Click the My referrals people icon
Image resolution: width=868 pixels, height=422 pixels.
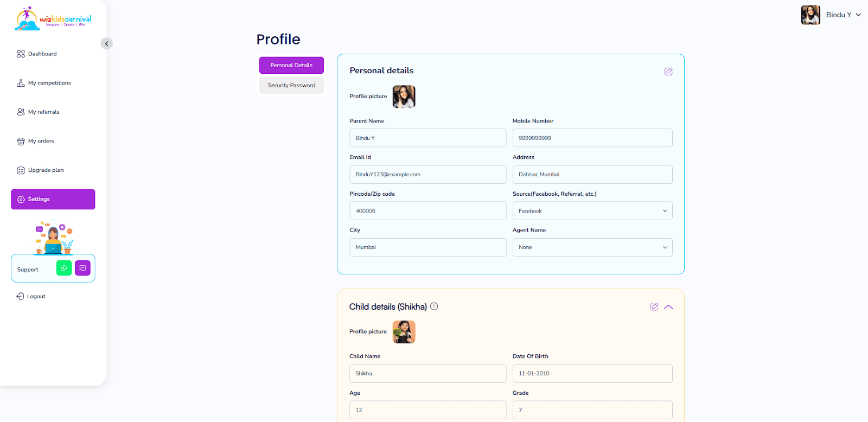click(x=21, y=112)
